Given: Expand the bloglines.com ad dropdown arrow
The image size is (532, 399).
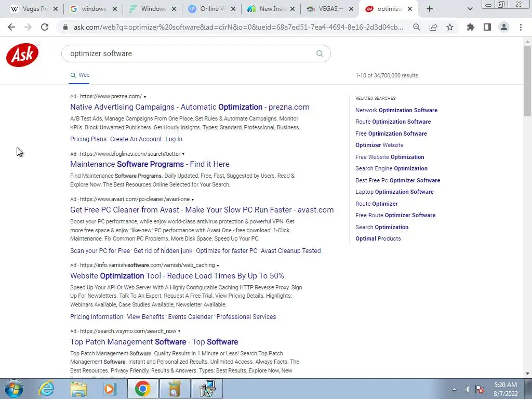Looking at the screenshot, I should point(183,154).
